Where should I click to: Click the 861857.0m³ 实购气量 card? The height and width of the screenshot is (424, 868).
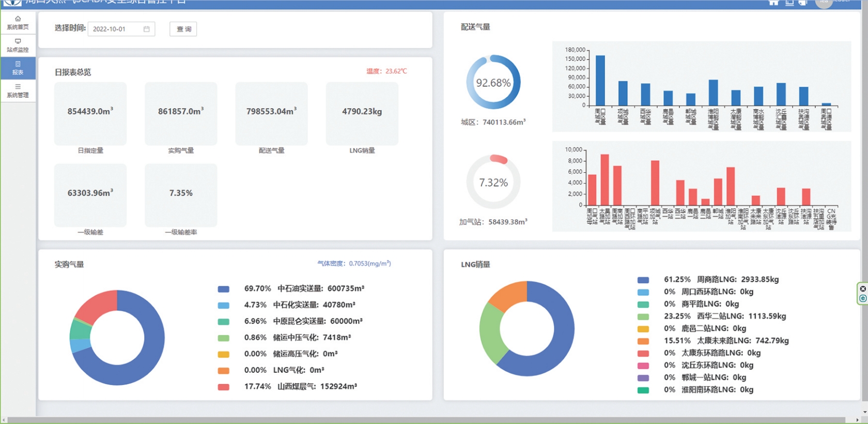click(x=181, y=114)
